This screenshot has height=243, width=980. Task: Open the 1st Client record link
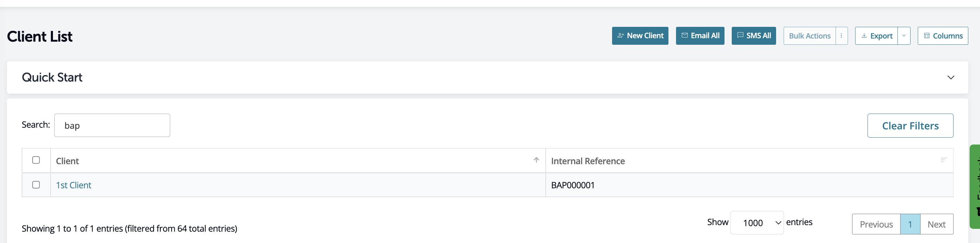[x=74, y=185]
